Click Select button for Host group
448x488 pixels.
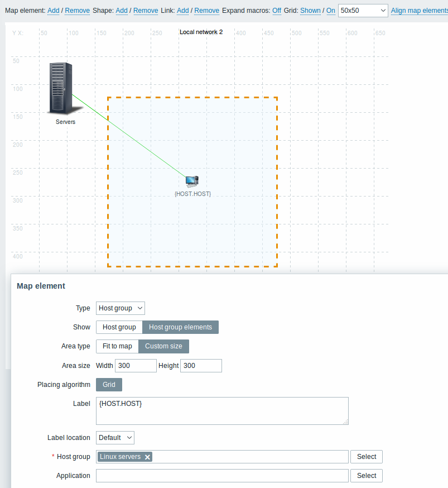coord(367,457)
